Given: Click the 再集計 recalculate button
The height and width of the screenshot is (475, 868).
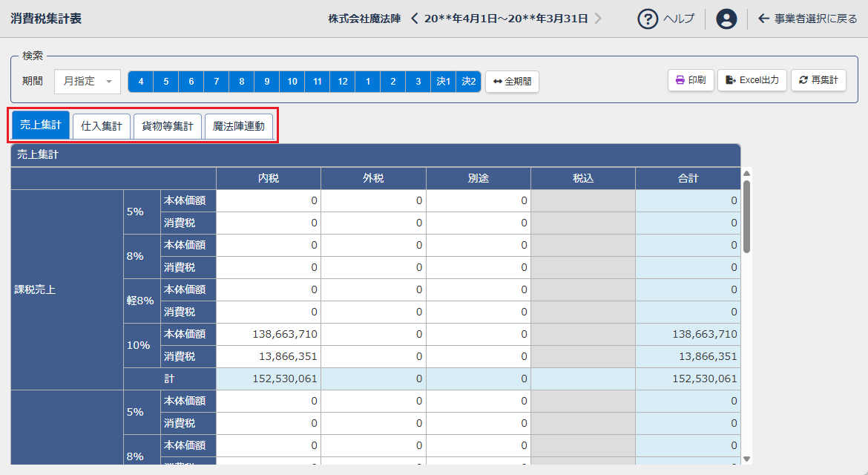Looking at the screenshot, I should [818, 80].
